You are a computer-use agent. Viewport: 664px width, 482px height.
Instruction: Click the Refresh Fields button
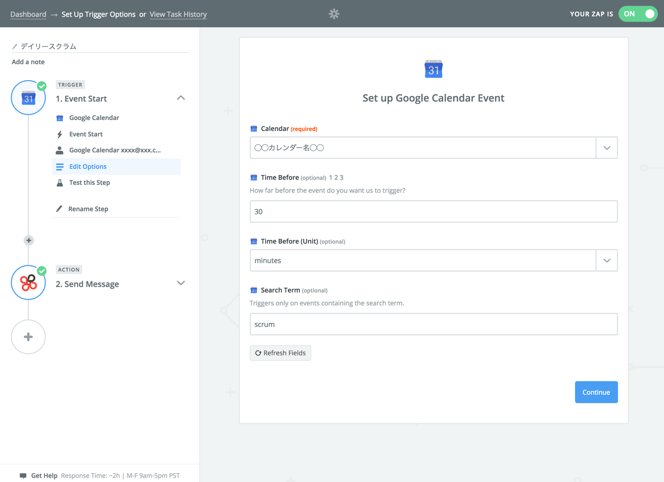click(x=280, y=353)
